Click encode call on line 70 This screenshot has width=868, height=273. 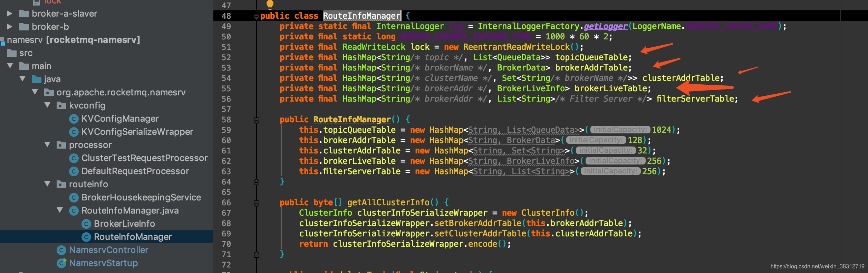click(482, 244)
